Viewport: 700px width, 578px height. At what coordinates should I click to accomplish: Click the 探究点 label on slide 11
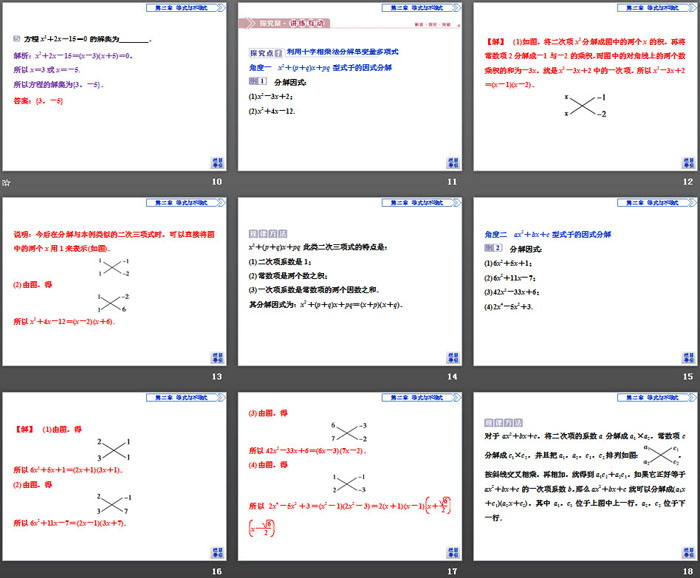(x=266, y=52)
